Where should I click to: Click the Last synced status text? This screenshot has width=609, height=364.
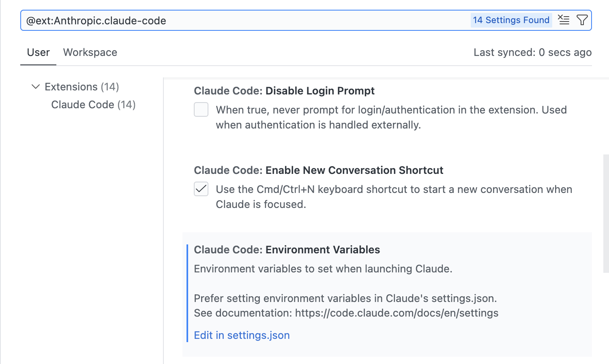532,52
